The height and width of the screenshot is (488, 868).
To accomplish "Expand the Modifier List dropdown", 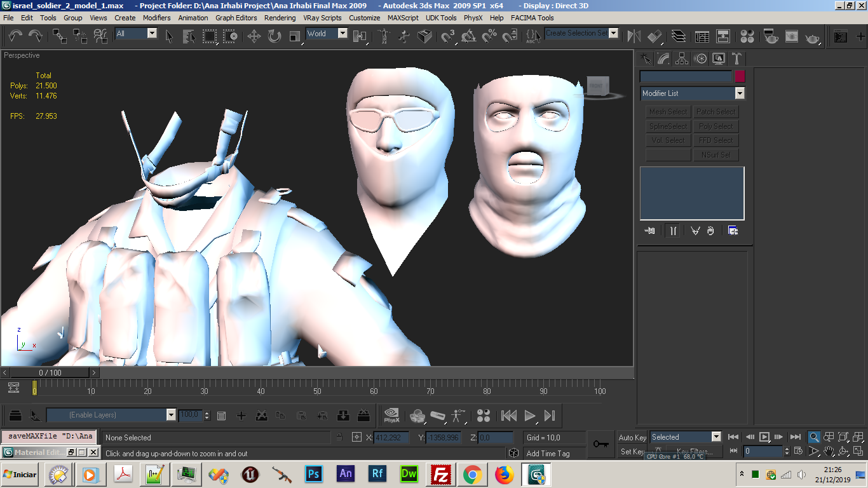I will click(x=740, y=93).
